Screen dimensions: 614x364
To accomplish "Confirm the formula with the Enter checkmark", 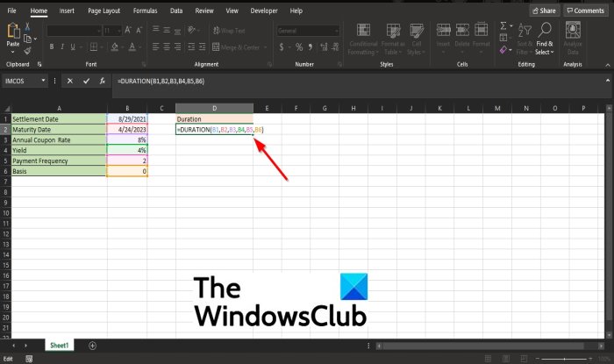I will point(86,81).
